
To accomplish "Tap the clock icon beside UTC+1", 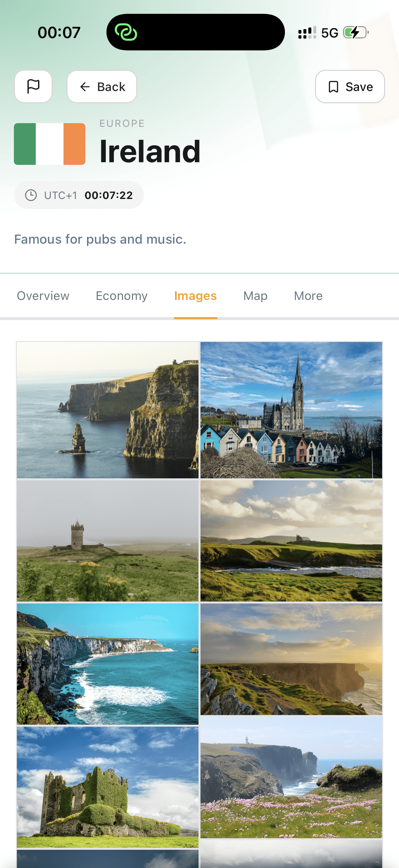I will click(x=31, y=195).
